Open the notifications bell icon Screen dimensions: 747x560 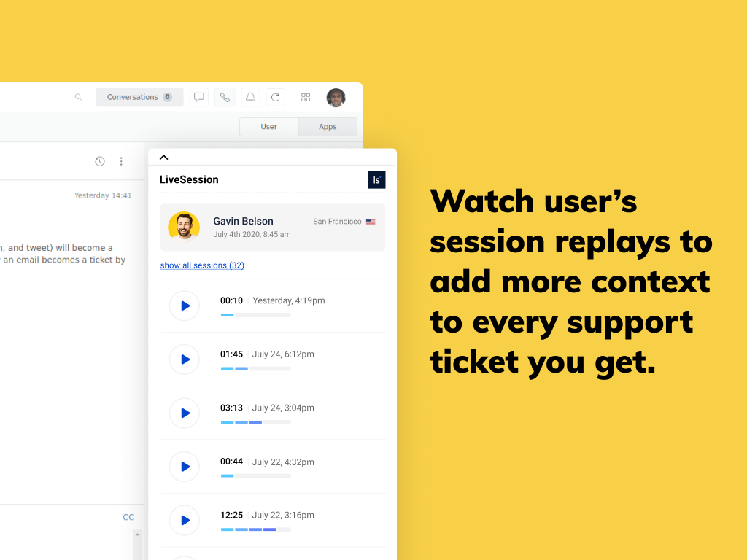[250, 97]
